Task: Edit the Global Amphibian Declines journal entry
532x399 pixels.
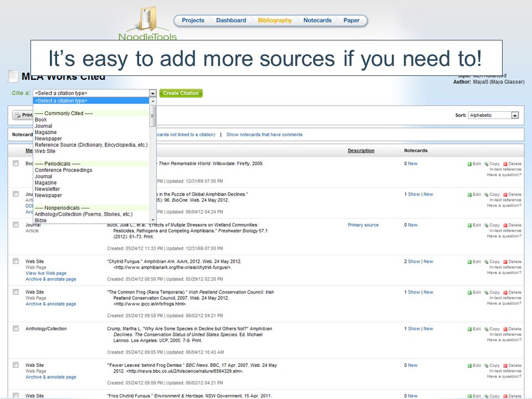Action: [x=474, y=195]
